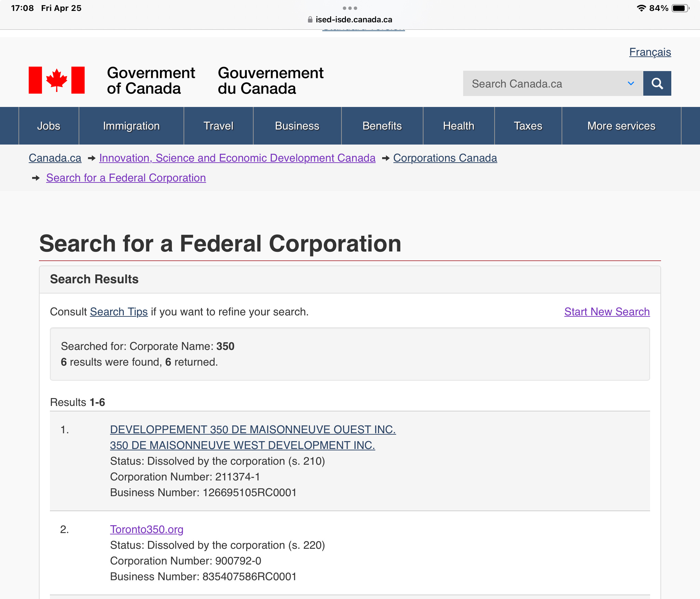Open Corporations Canada breadcrumb
The width and height of the screenshot is (700, 599).
click(x=445, y=158)
